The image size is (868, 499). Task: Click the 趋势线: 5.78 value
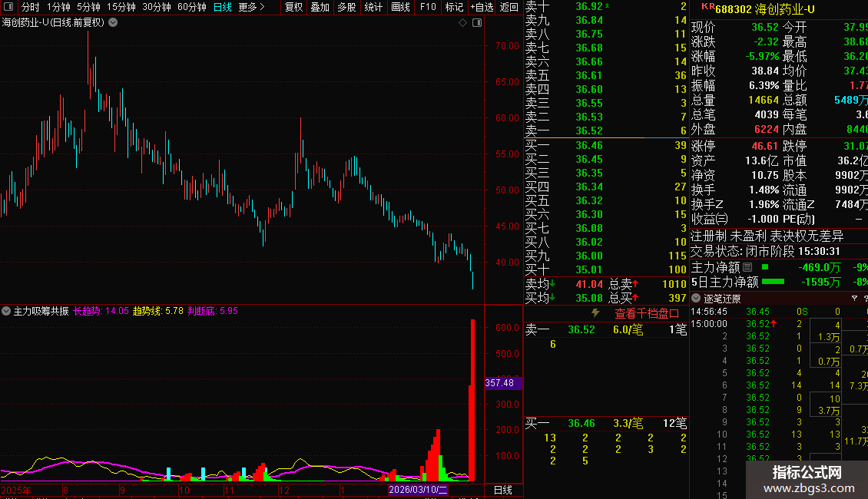157,311
